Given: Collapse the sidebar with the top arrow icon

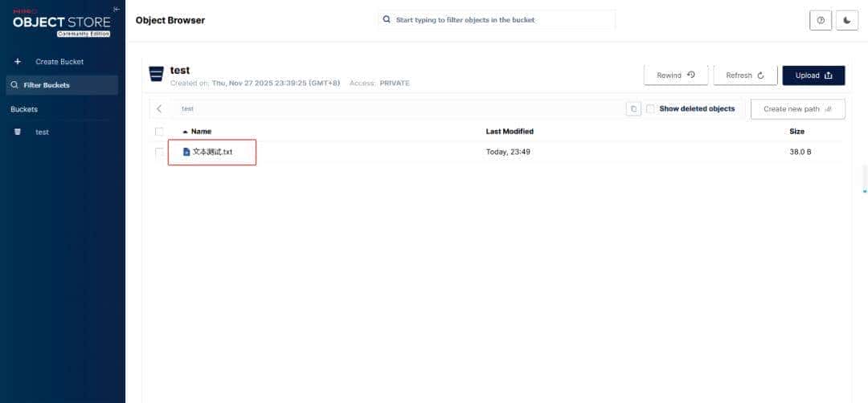Looking at the screenshot, I should coord(116,10).
